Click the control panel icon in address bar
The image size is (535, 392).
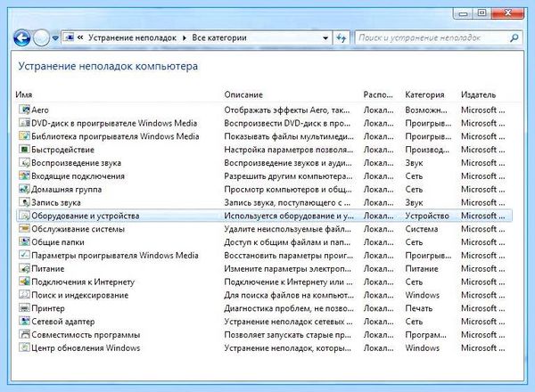point(69,37)
